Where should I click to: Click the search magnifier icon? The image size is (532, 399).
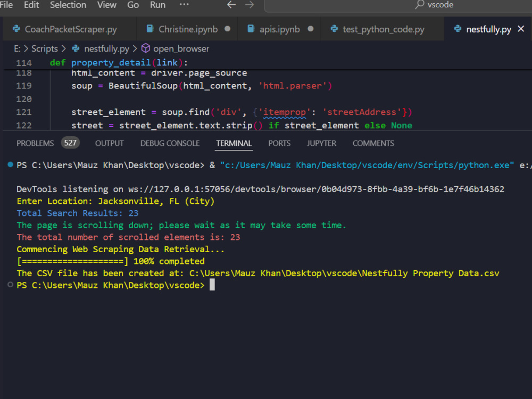click(420, 4)
